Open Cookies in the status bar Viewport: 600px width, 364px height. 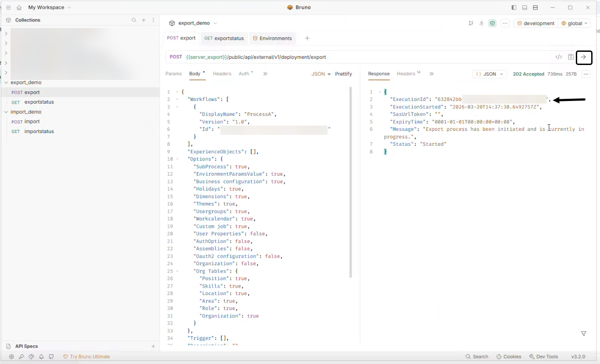[509, 357]
